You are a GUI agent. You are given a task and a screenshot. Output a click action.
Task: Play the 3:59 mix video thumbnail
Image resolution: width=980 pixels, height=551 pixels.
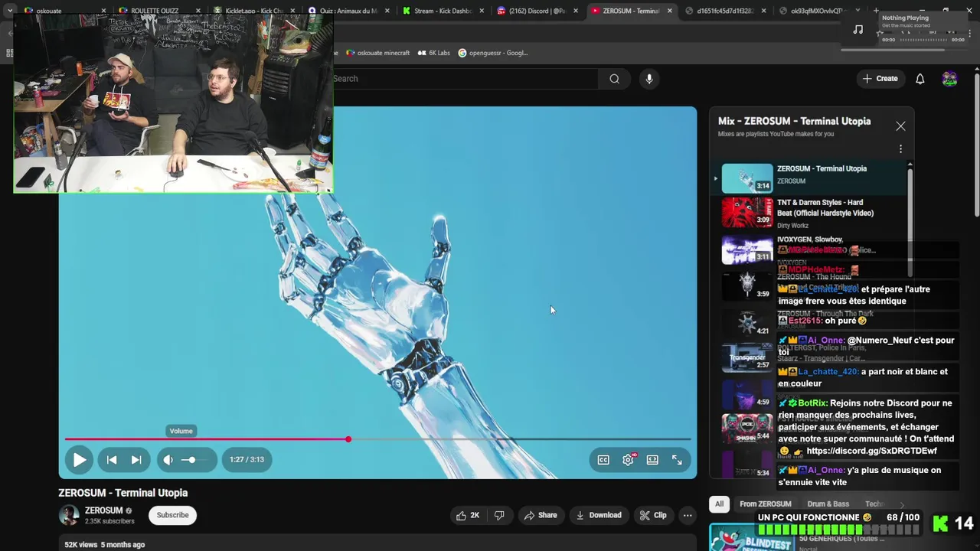coord(747,286)
